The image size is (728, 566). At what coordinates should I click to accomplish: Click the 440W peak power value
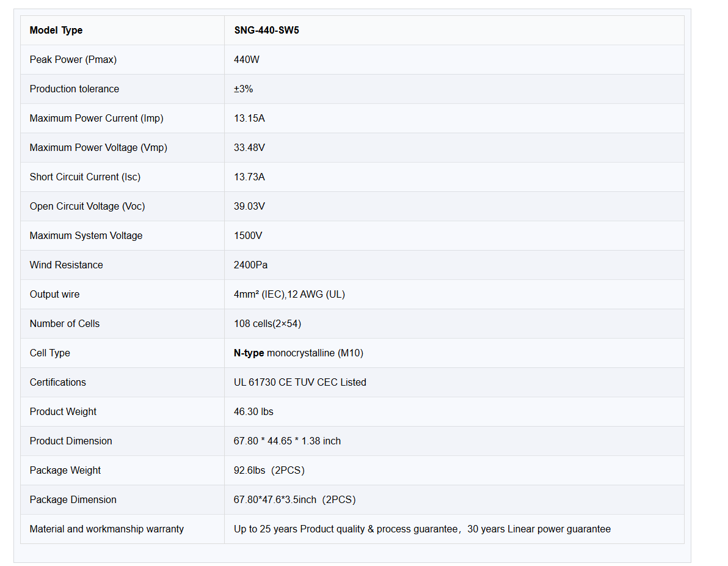247,59
